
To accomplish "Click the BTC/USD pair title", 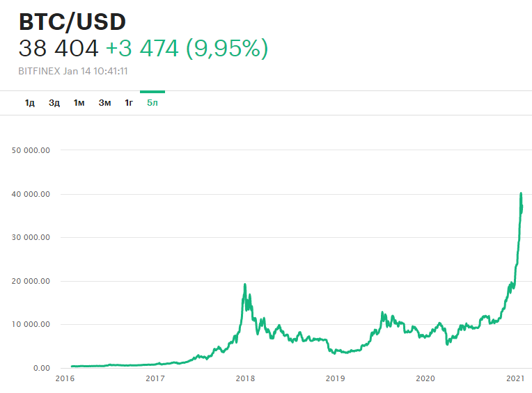I will (72, 22).
